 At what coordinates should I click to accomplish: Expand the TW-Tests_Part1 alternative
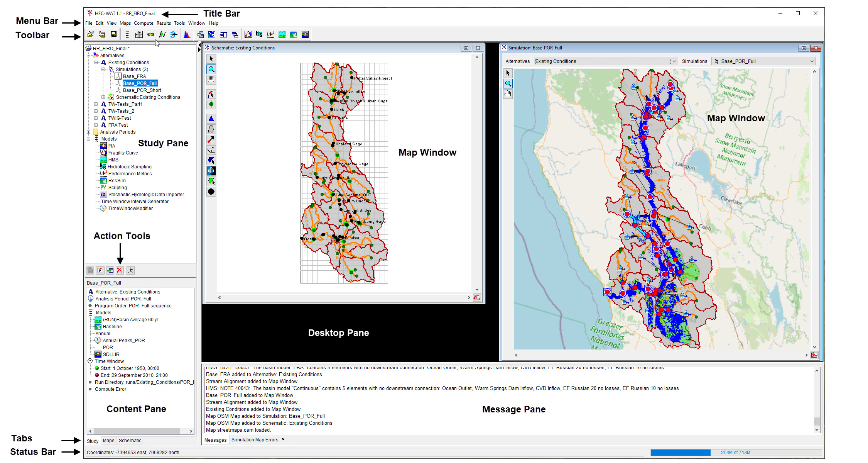tap(96, 104)
